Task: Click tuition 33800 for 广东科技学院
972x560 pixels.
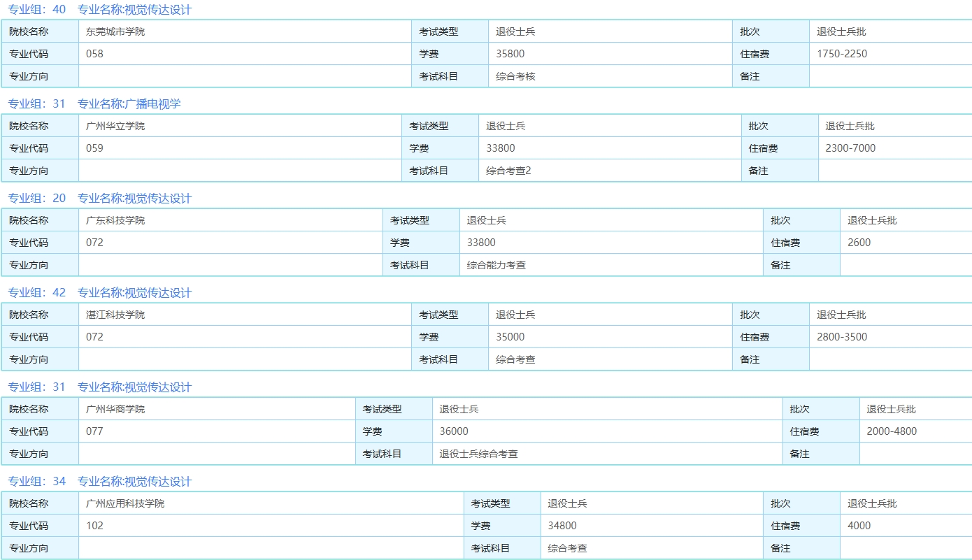Action: 481,243
